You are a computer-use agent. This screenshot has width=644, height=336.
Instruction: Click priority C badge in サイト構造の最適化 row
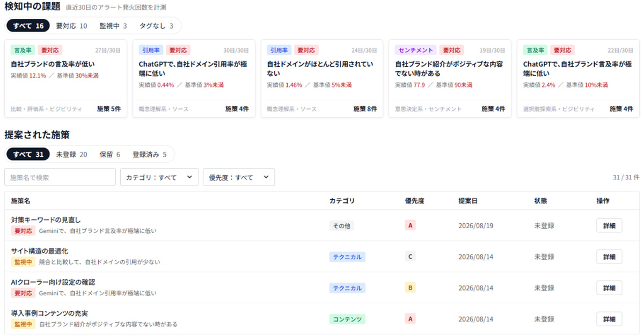coord(411,257)
